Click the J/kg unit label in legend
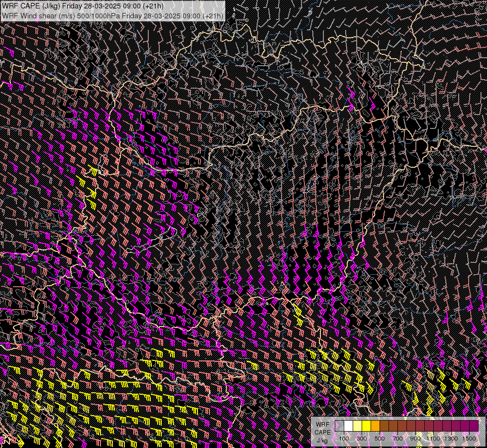The height and width of the screenshot is (448, 487). point(322,441)
